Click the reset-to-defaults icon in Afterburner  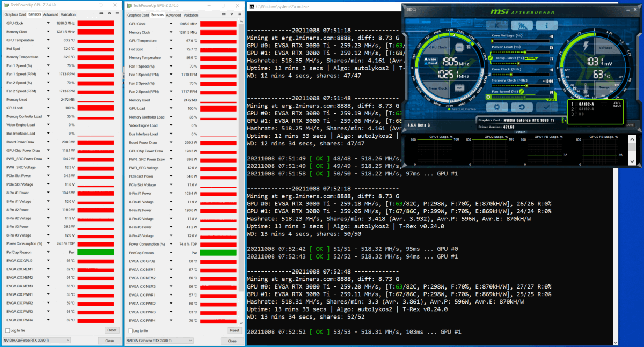point(522,107)
